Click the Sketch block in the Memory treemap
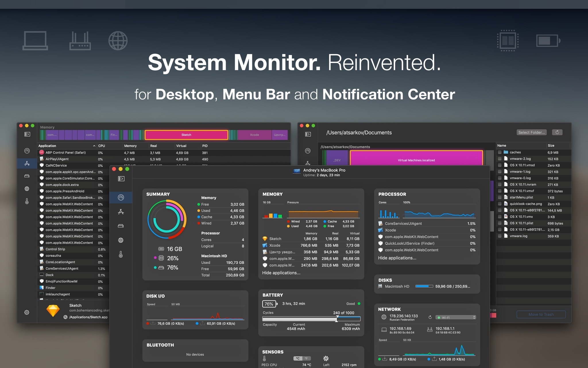Screen dimensions: 588x368 pyautogui.click(x=186, y=135)
